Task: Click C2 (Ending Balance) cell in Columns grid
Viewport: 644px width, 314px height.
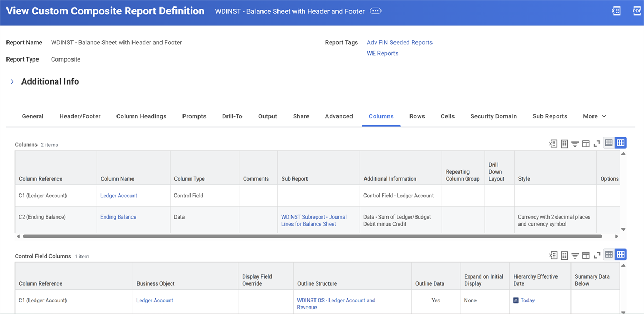Action: pos(56,220)
